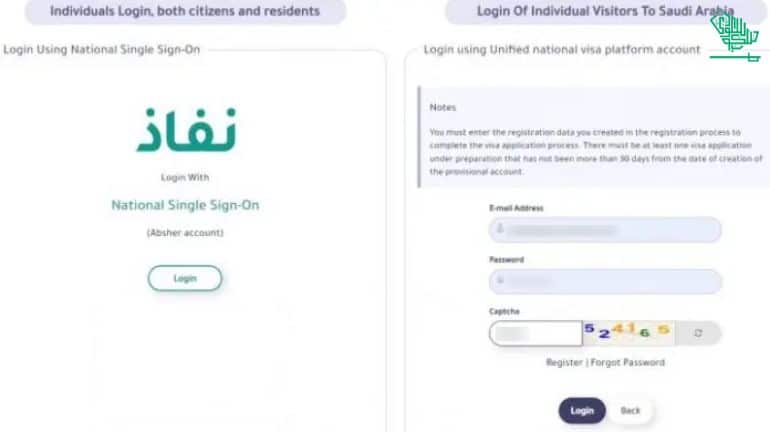Click the user icon in the e-mail field
770x432 pixels.
498,230
